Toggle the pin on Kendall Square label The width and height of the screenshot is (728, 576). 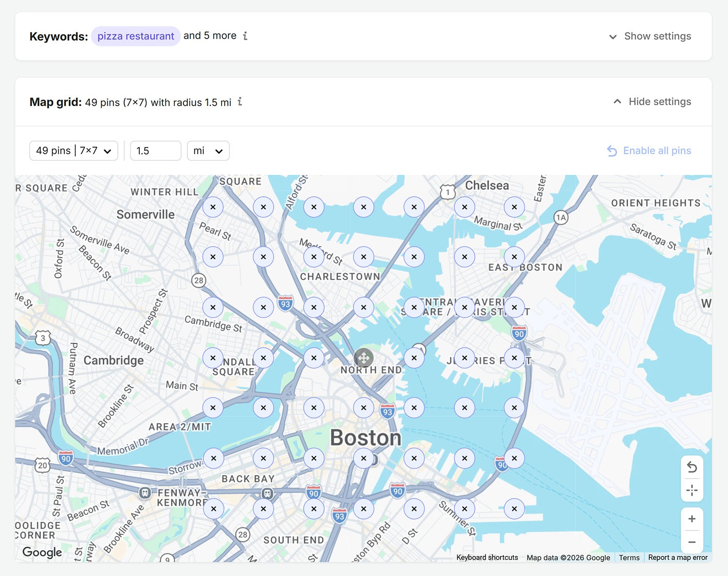pos(213,358)
